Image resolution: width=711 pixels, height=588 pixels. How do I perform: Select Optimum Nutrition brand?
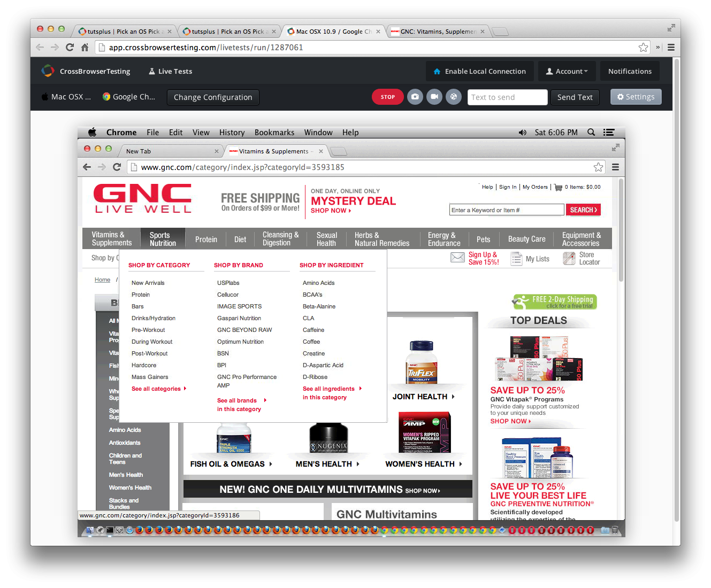[x=240, y=342]
